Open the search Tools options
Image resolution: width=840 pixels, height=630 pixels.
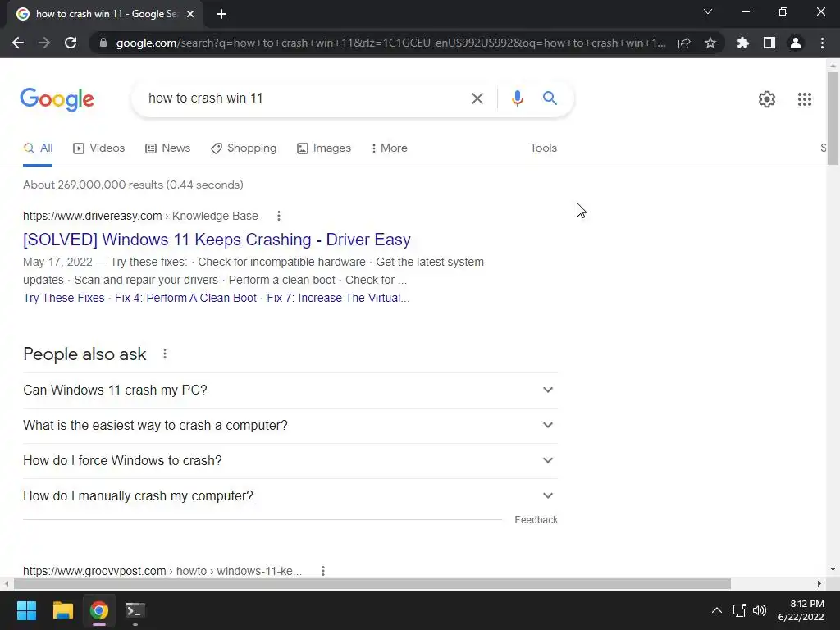pyautogui.click(x=543, y=148)
